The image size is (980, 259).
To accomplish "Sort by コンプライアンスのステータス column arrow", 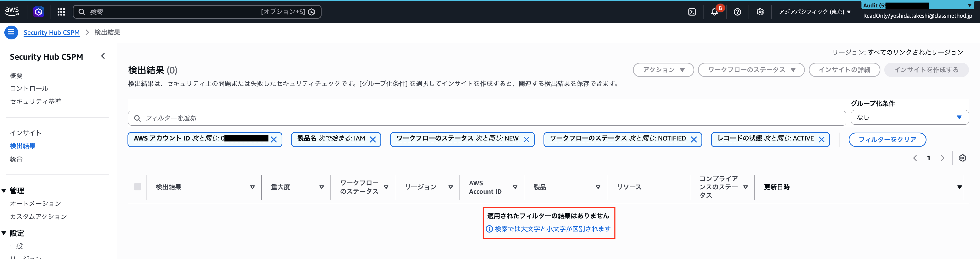I will (x=746, y=187).
